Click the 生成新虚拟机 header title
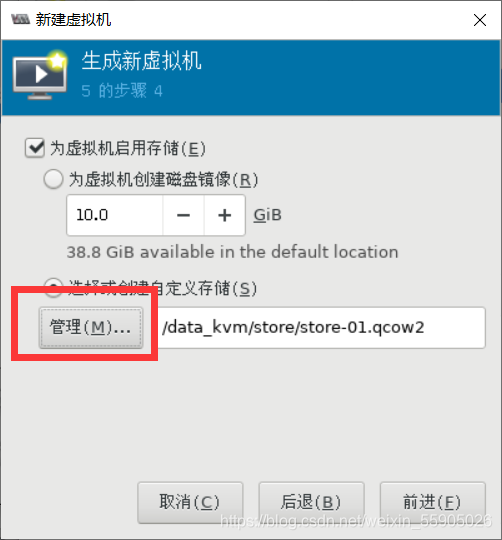The image size is (502, 540). 142,61
